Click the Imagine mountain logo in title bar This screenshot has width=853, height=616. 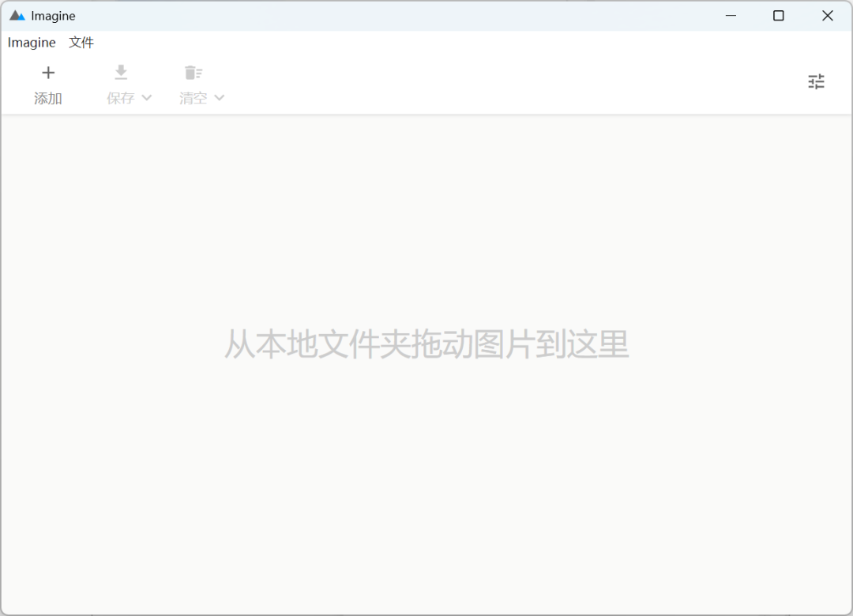17,16
